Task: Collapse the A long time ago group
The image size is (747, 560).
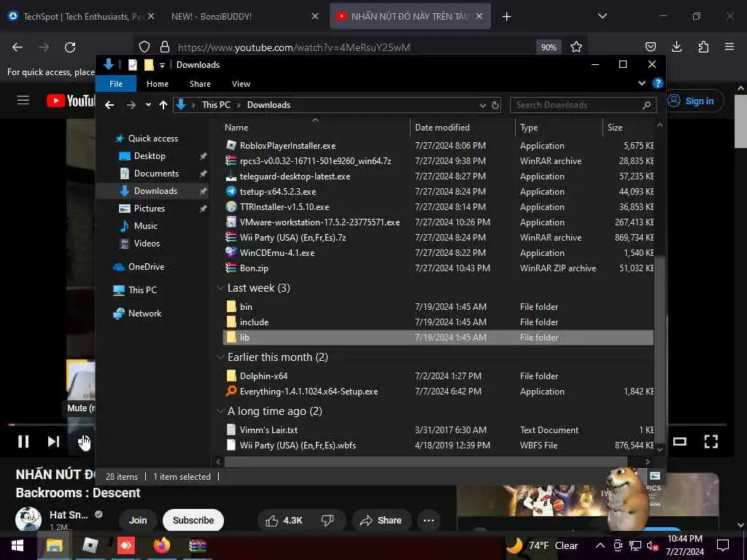Action: 220,411
